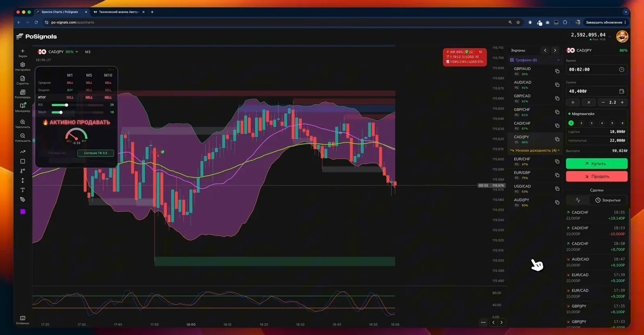Zoom in chart with Увеличить icon
The height and width of the screenshot is (335, 644).
[x=23, y=122]
